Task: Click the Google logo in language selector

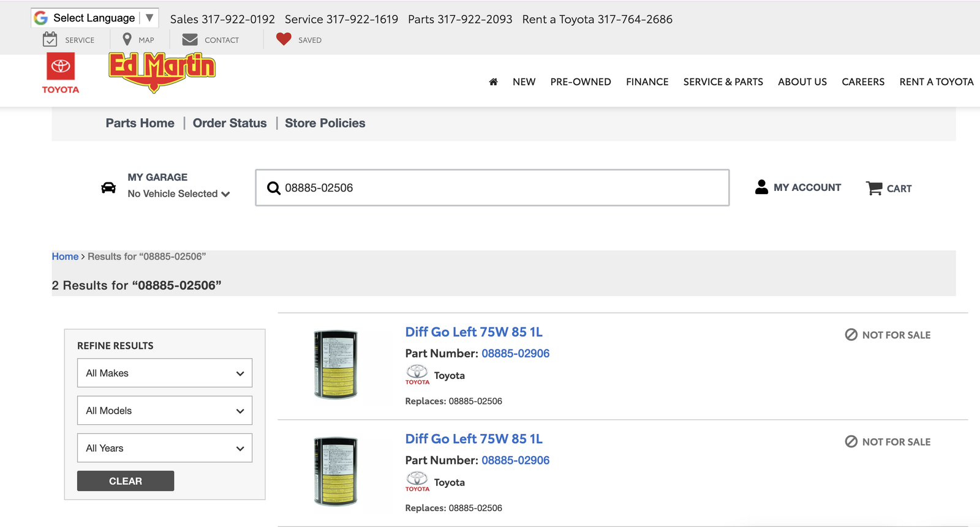Action: (x=41, y=18)
